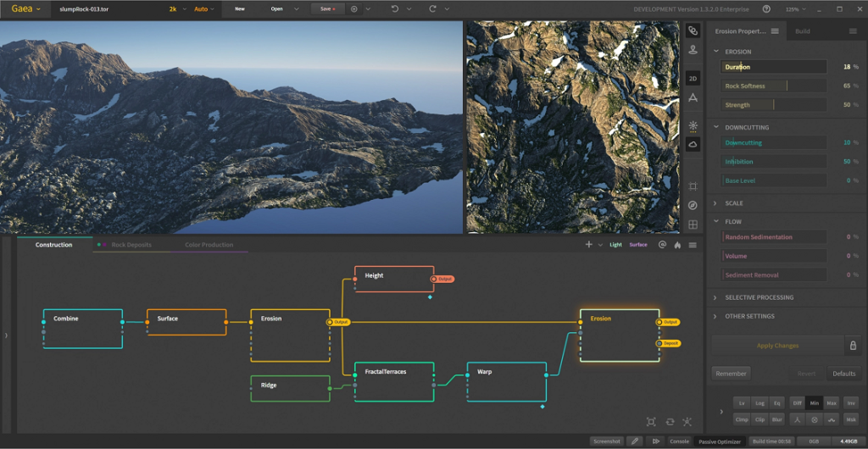868x449 pixels.
Task: Click the Rock Softness slider
Action: pos(774,86)
